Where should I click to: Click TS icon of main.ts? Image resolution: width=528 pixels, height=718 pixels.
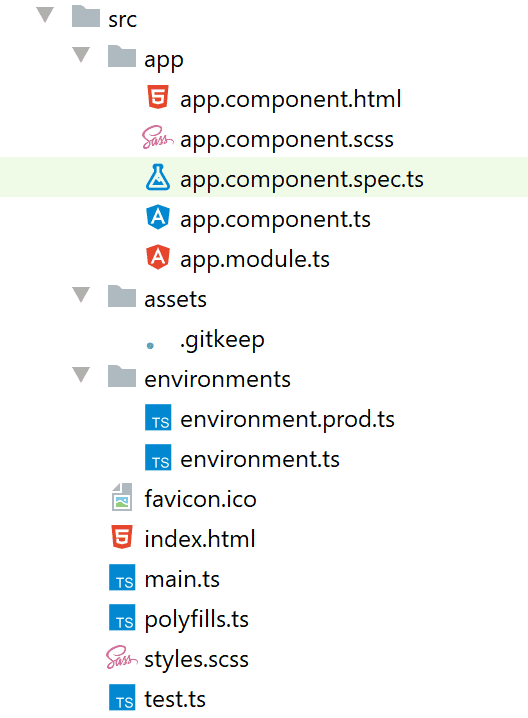click(x=122, y=577)
